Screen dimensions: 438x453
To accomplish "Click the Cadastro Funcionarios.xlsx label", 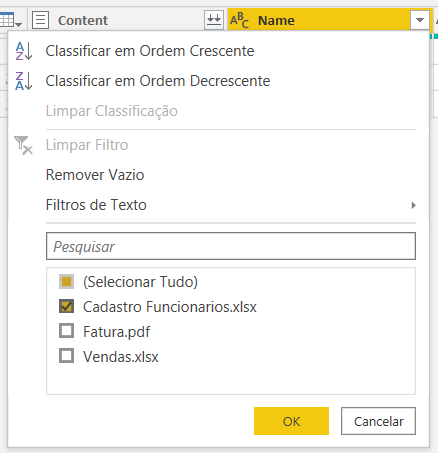I will [x=170, y=307].
